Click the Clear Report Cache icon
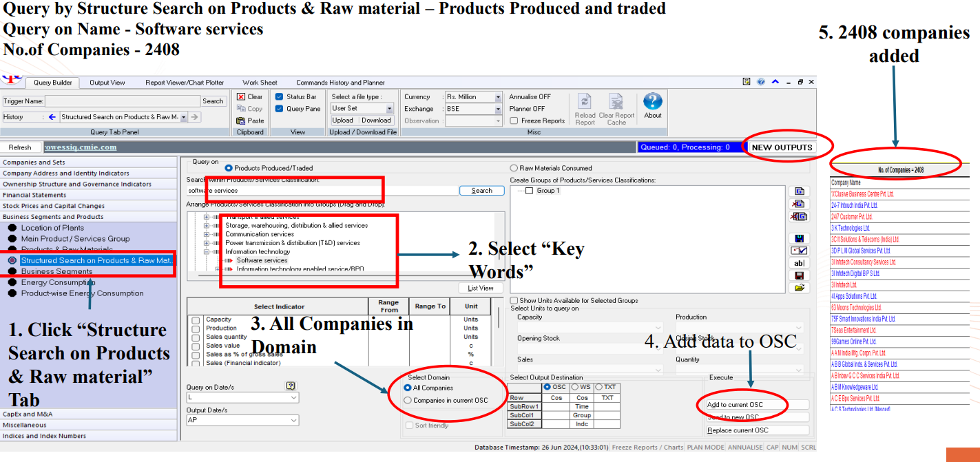Image resolution: width=980 pixels, height=462 pixels. (x=616, y=103)
